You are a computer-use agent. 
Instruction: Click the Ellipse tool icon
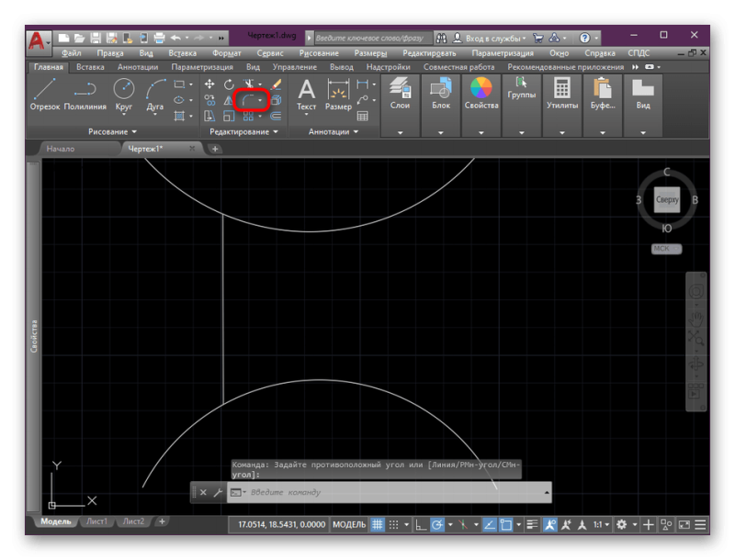tap(179, 100)
